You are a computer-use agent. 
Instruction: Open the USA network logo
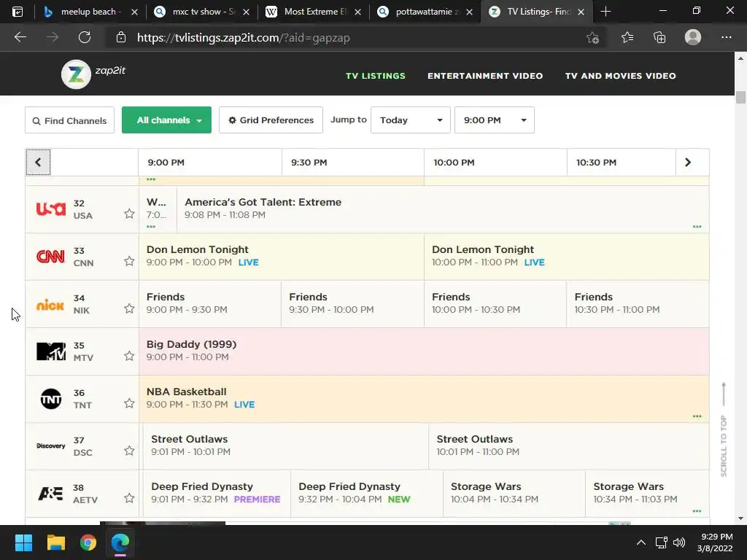point(51,209)
